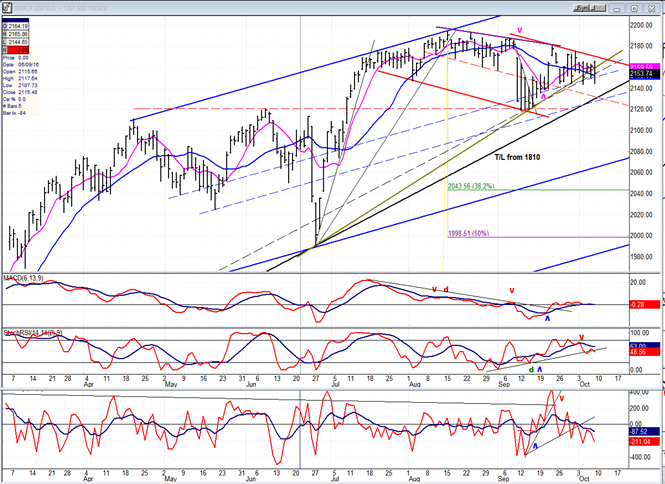This screenshot has height=484, width=665.
Task: Click the magenta moving average price tag
Action: [645, 67]
